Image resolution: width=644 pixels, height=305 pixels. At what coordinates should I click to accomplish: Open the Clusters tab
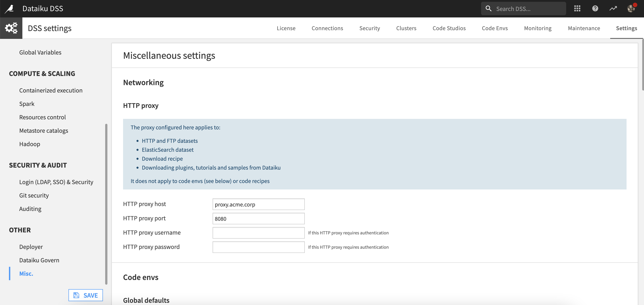click(x=406, y=28)
